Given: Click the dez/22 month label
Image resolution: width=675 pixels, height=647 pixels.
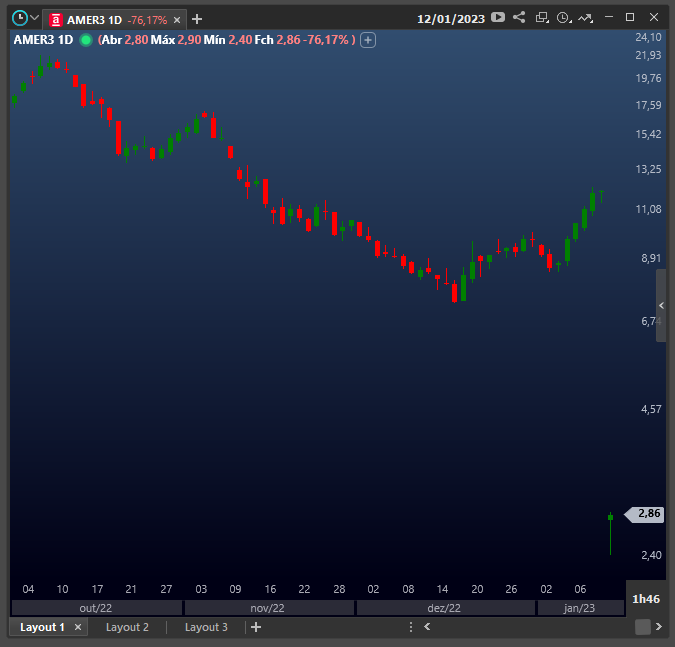Looking at the screenshot, I should [446, 608].
